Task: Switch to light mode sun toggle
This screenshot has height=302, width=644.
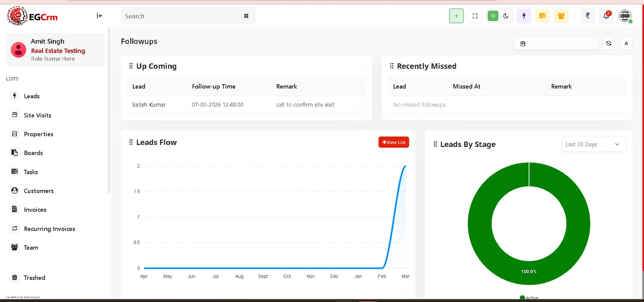Action: (493, 16)
